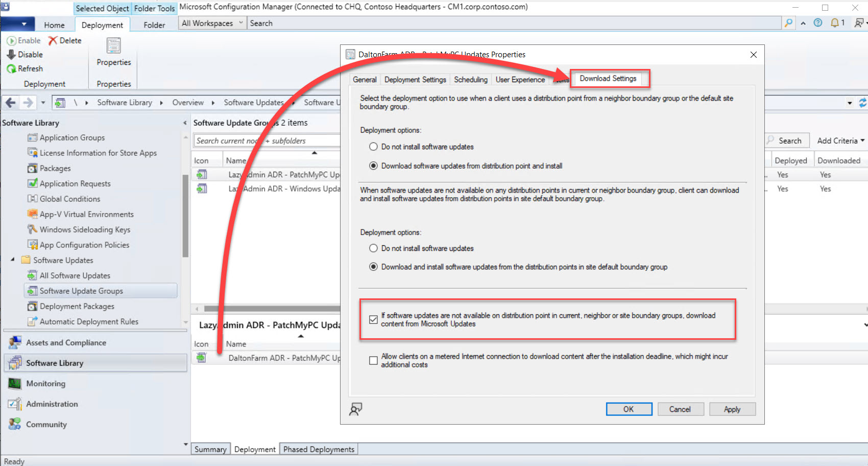Click the Application Groups icon
The width and height of the screenshot is (868, 466).
pos(32,137)
